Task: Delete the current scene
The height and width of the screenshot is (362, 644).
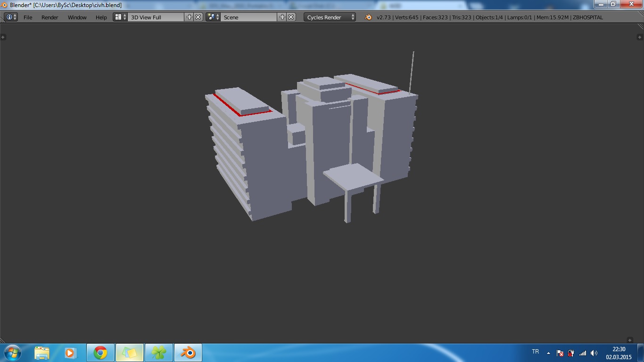Action: pos(291,17)
